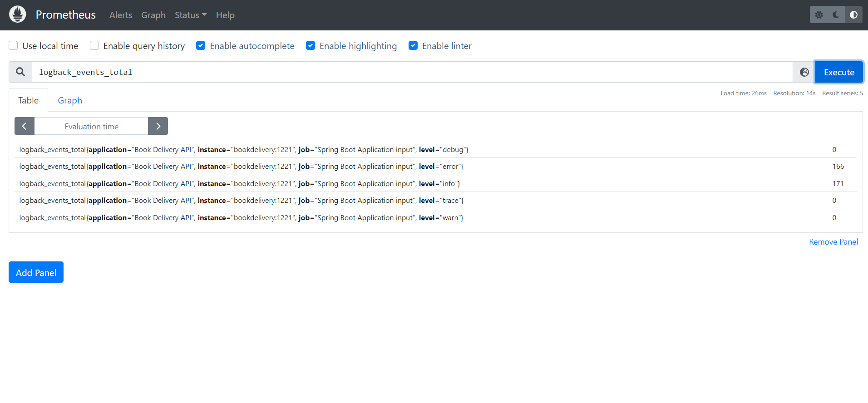The width and height of the screenshot is (868, 403).
Task: Select the auto theme half-circle icon
Action: (x=853, y=15)
